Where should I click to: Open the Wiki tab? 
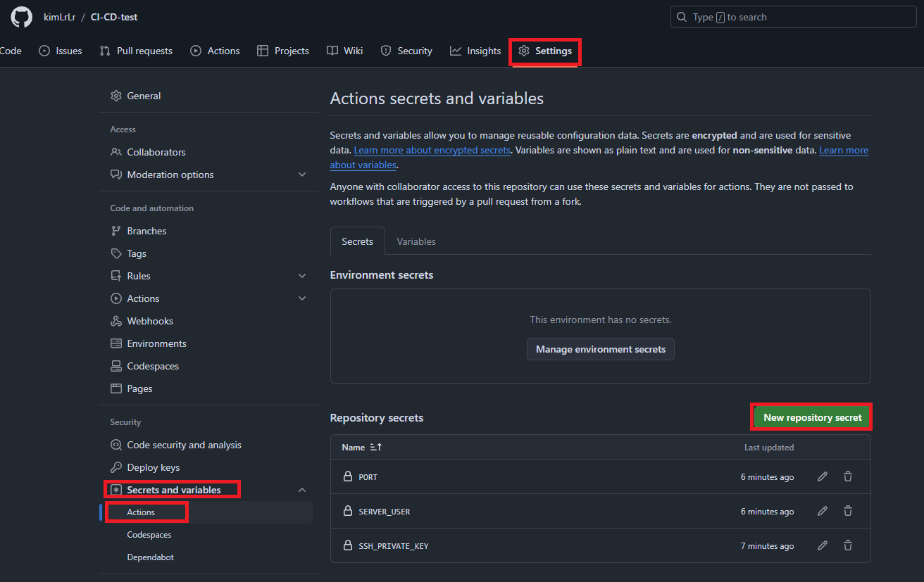[x=345, y=51]
